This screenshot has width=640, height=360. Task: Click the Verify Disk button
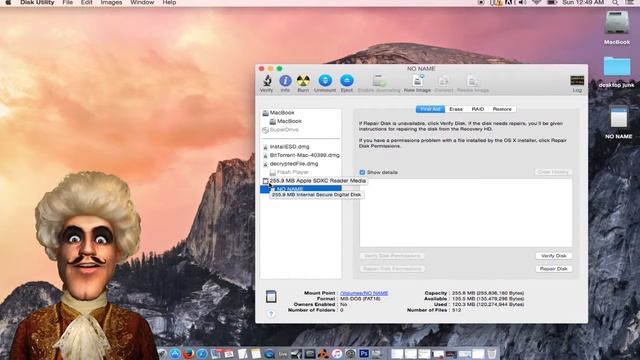[x=553, y=256]
